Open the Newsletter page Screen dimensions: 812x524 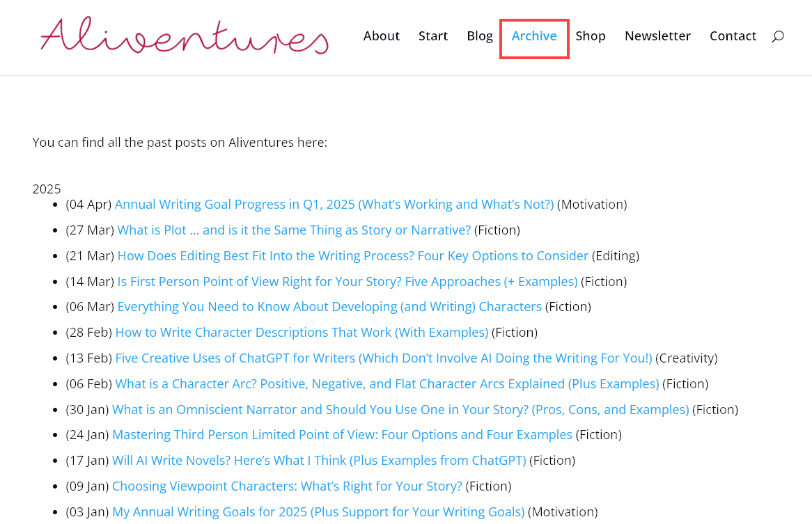(x=657, y=35)
